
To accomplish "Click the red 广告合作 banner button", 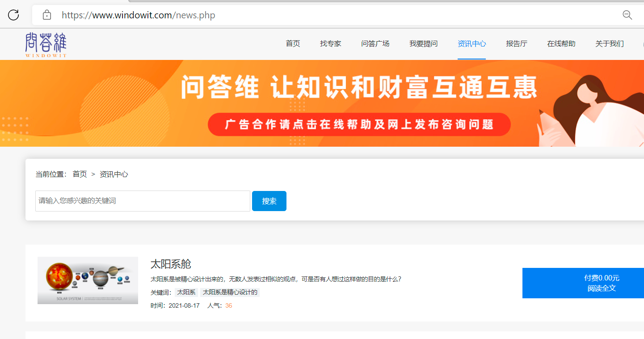I will [x=359, y=124].
